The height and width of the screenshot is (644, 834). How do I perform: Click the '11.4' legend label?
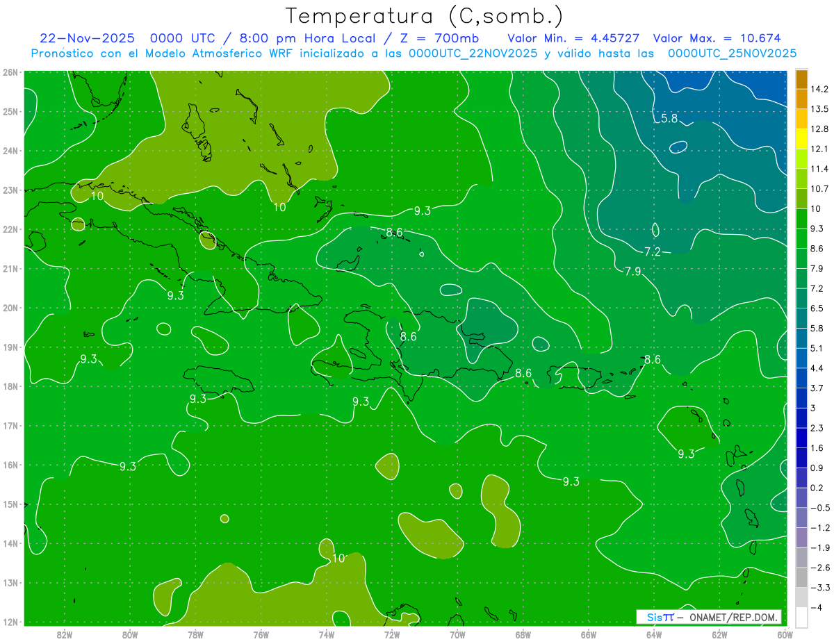[x=819, y=169]
